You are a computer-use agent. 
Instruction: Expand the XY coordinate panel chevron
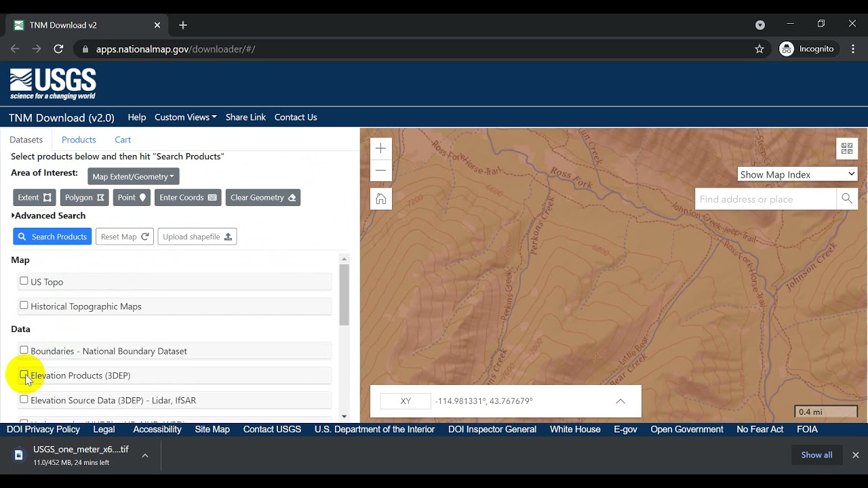coord(620,401)
